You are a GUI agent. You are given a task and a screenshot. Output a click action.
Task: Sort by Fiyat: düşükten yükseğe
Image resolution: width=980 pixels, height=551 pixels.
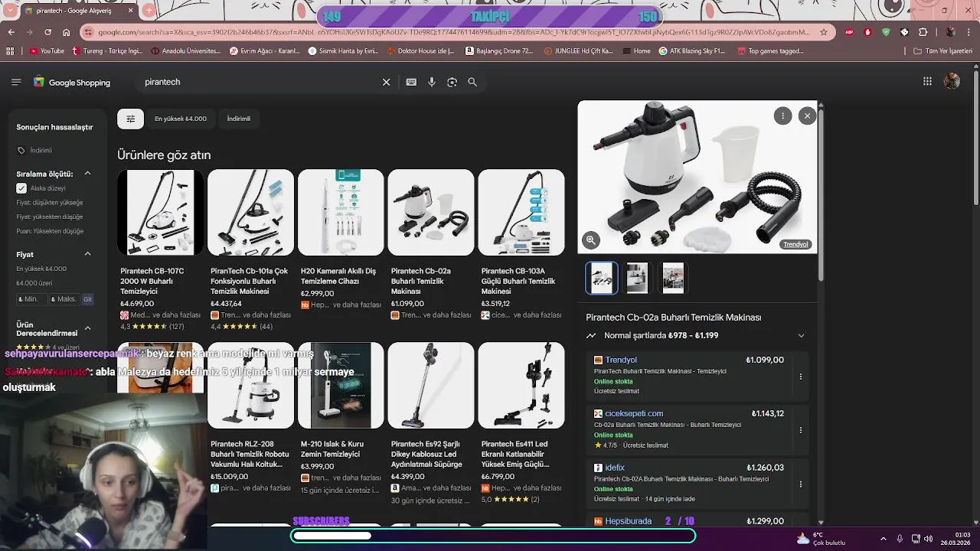click(x=50, y=203)
